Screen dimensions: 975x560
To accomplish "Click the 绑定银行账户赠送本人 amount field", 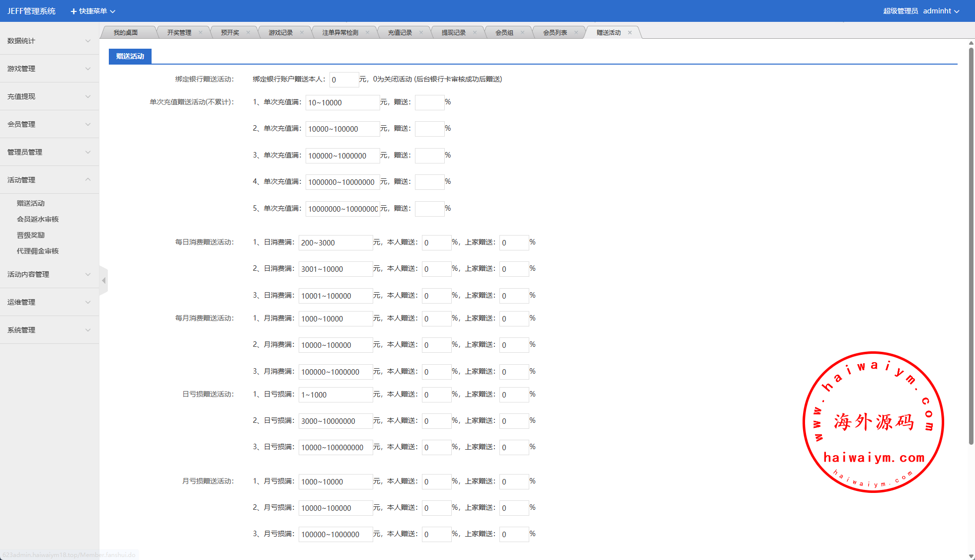I will tap(344, 80).
